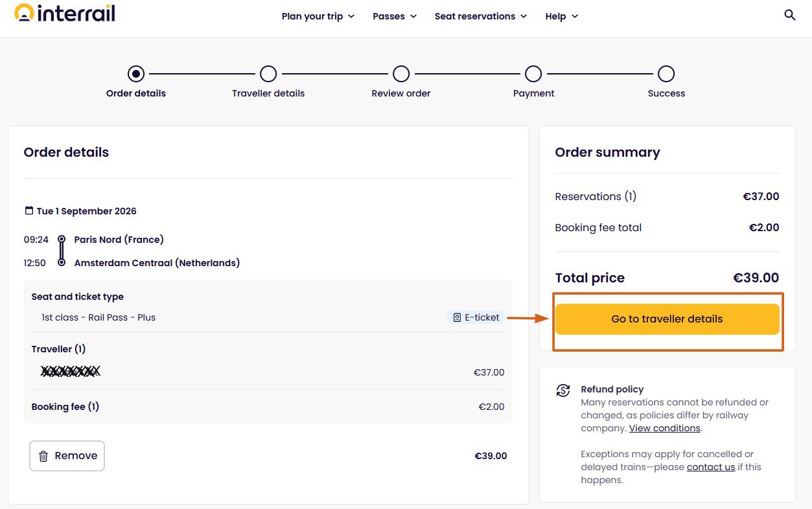The height and width of the screenshot is (509, 812).
Task: Open the Seat reservations dropdown
Action: [481, 16]
